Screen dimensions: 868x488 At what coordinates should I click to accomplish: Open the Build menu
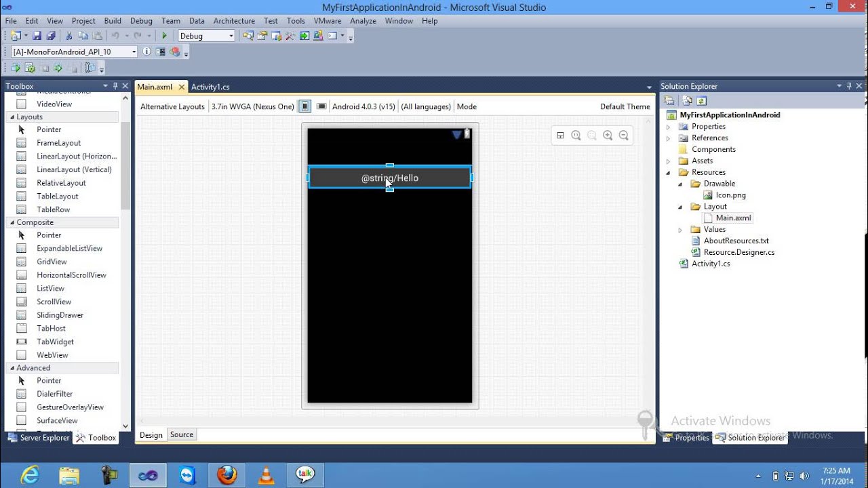[113, 21]
